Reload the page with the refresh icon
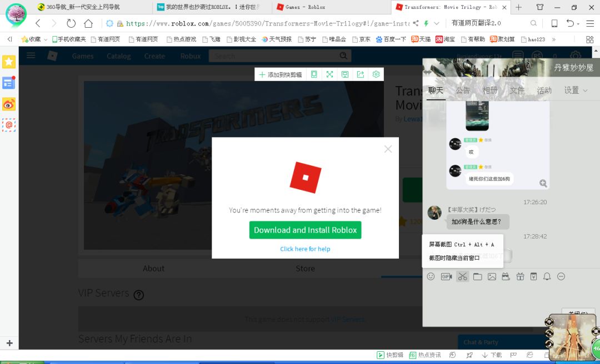Screen dimensions: 600x364 pyautogui.click(x=71, y=23)
